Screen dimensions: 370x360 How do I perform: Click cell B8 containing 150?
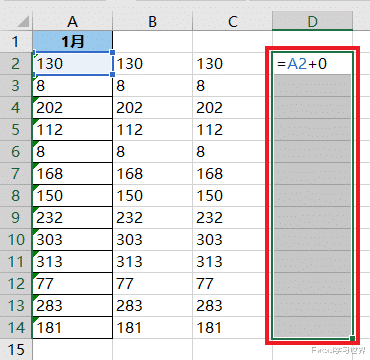pyautogui.click(x=152, y=195)
